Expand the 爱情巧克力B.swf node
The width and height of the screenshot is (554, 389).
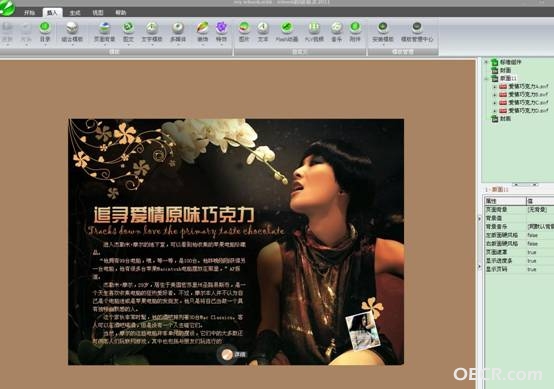tap(495, 95)
